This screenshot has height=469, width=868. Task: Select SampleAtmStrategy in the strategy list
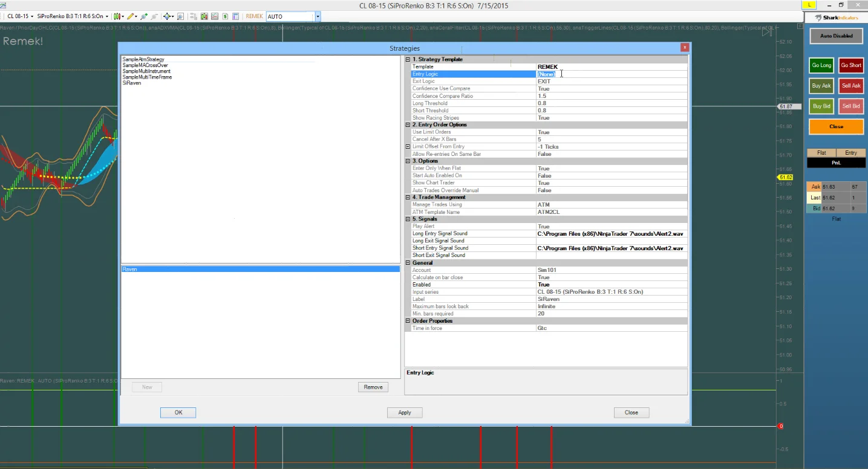[143, 59]
